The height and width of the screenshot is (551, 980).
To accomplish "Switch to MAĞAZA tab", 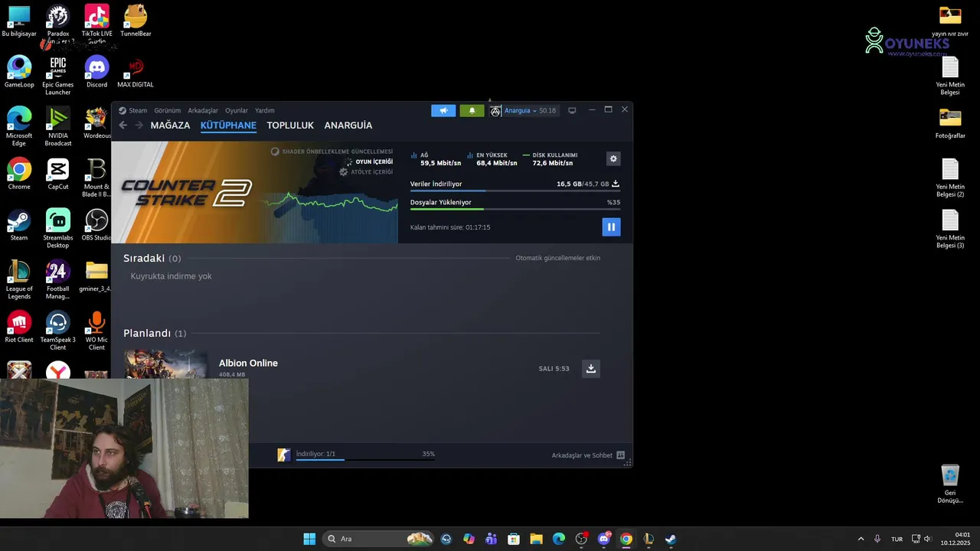I will coord(170,126).
